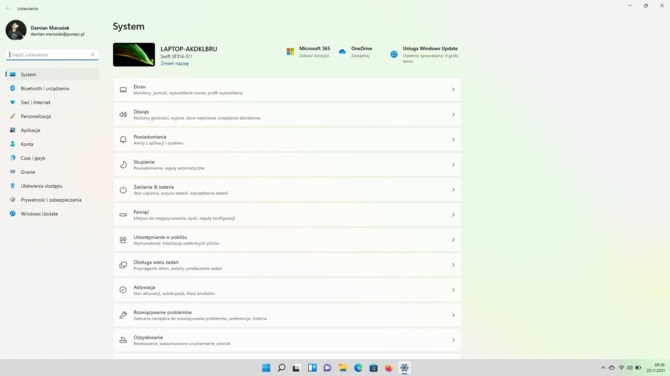
Task: Click the Dźwięk speaker icon
Action: coord(123,115)
